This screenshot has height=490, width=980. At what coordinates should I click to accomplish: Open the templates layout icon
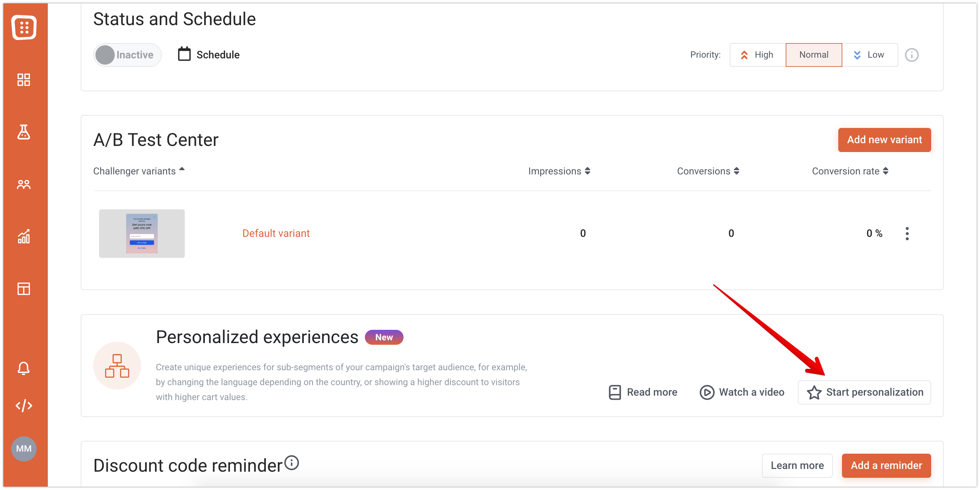tap(24, 289)
